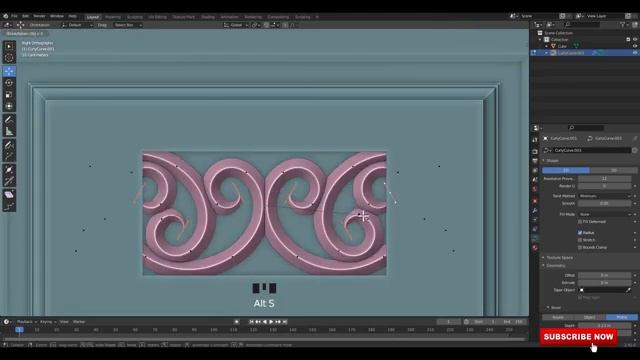Viewport: 640px width, 360px height.
Task: Open the Fill Mode dropdown
Action: coord(605,214)
